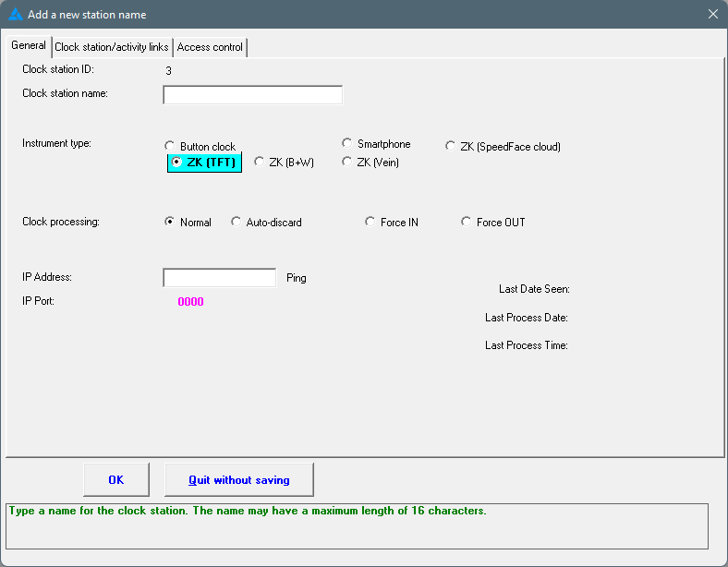Choose Smartphone instrument type
The height and width of the screenshot is (567, 728).
pos(376,144)
